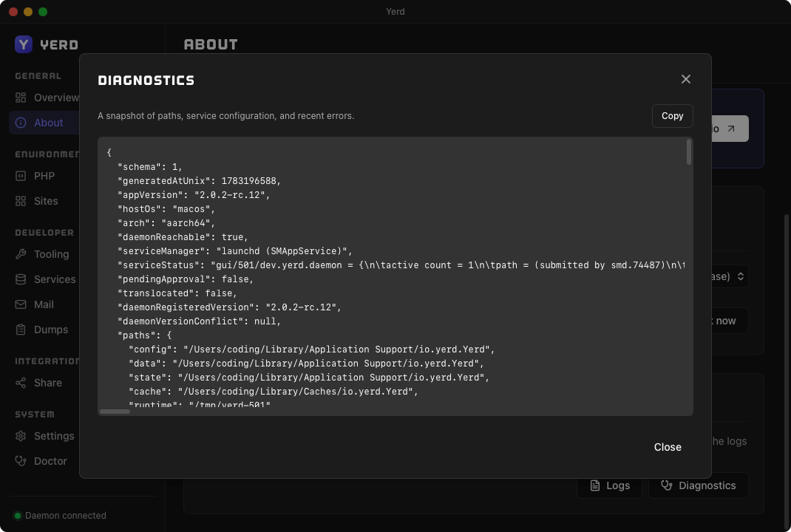
Task: Click the Daemon connected status text
Action: pos(66,515)
